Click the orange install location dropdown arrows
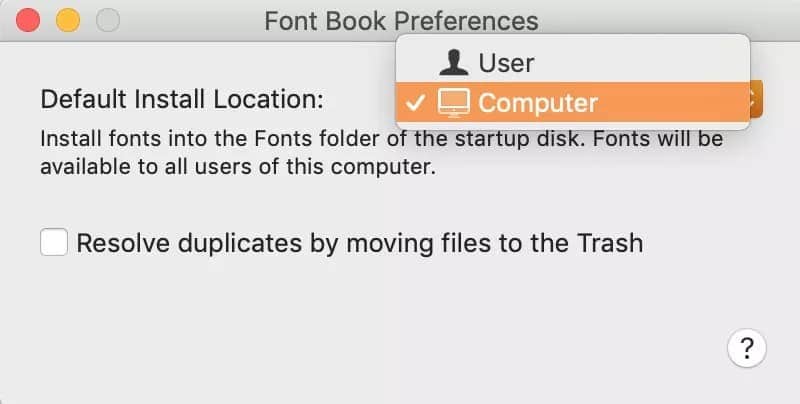 tap(756, 100)
